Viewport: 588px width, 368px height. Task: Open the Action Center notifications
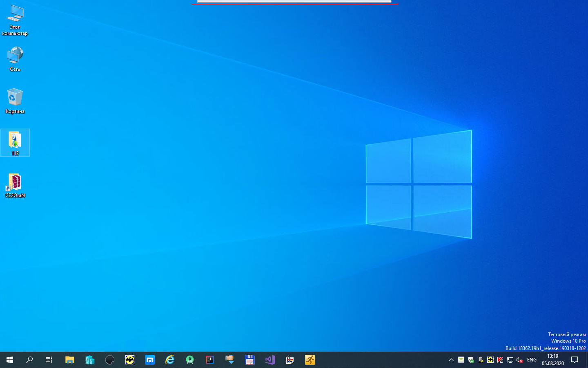click(x=575, y=360)
